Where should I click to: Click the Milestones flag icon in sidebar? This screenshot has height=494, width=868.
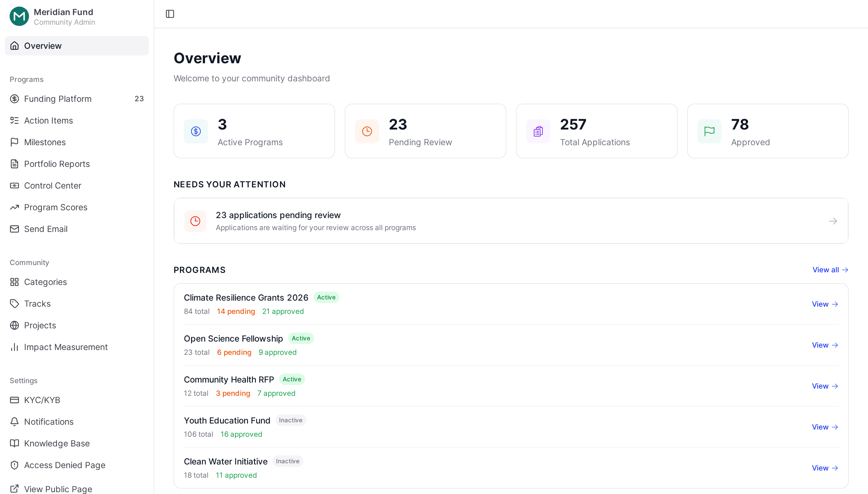[x=14, y=142]
